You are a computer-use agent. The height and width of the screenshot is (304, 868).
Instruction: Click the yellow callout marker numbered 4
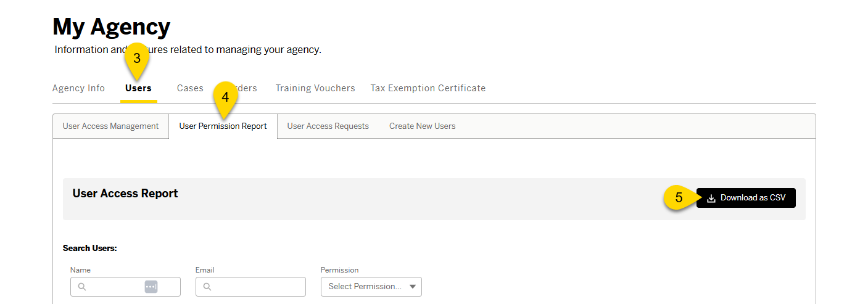[x=225, y=98]
